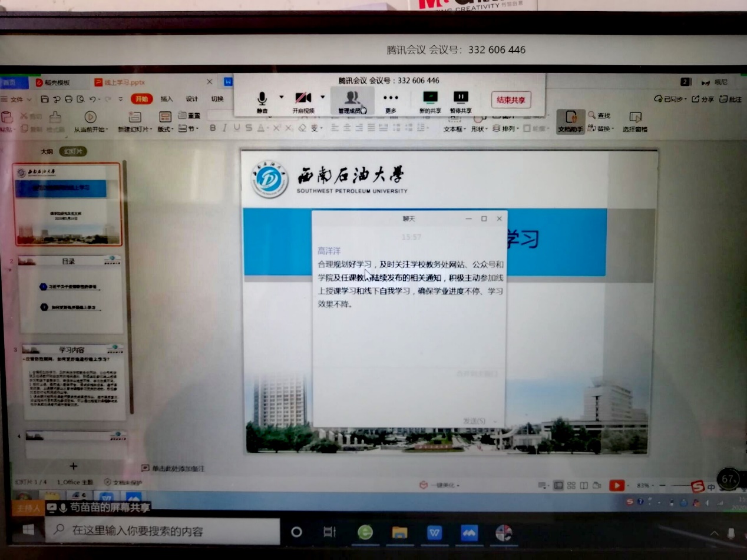
Task: Open the 切换 ribbon tab
Action: [x=217, y=99]
